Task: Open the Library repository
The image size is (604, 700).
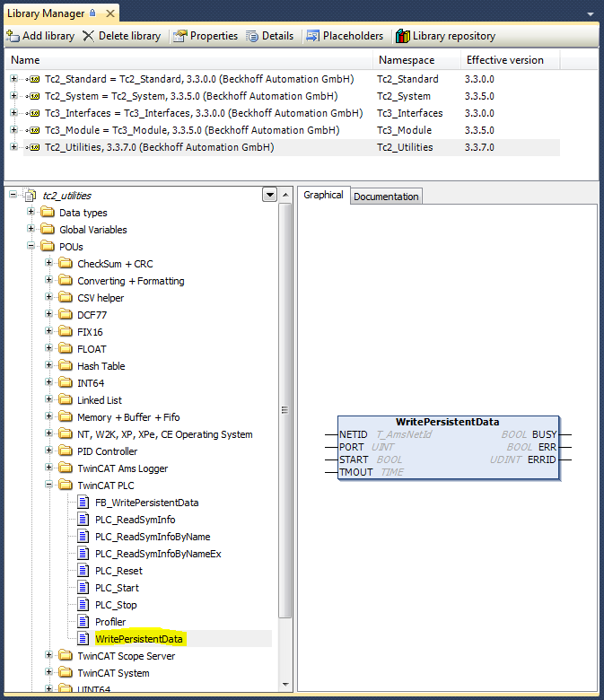Action: tap(445, 36)
